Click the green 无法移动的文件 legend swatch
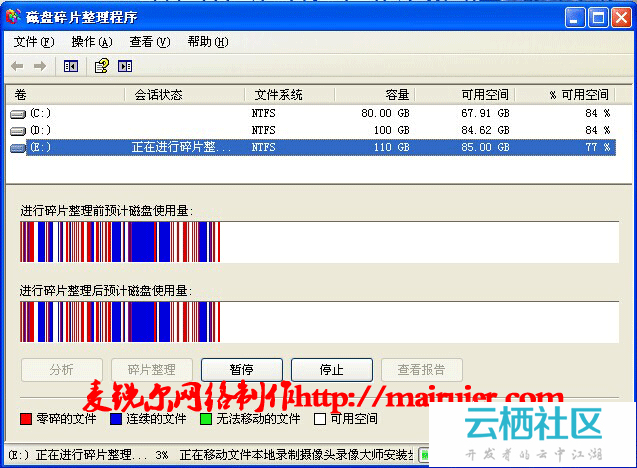The width and height of the screenshot is (637, 468). [x=206, y=419]
